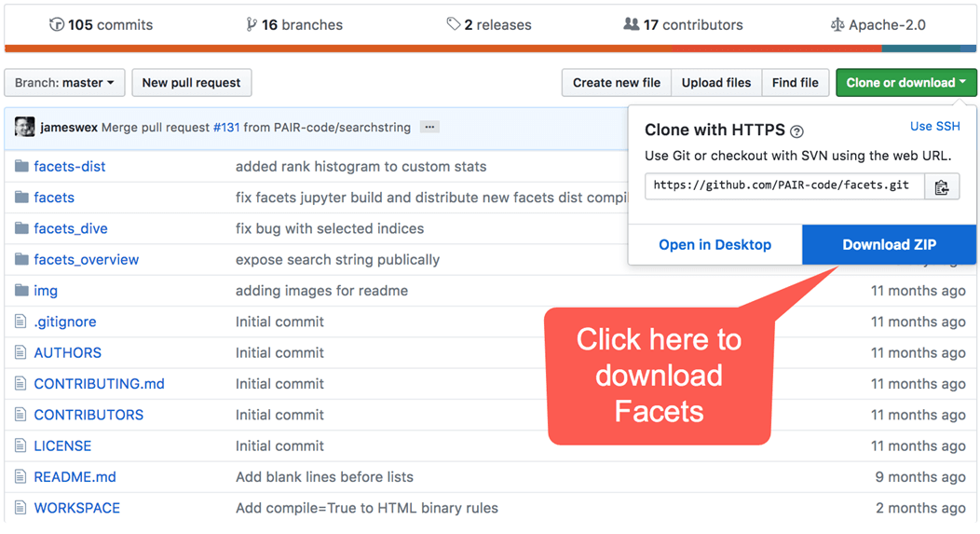Image resolution: width=980 pixels, height=534 pixels.
Task: Open the 2 releases tag icon
Action: tap(454, 24)
